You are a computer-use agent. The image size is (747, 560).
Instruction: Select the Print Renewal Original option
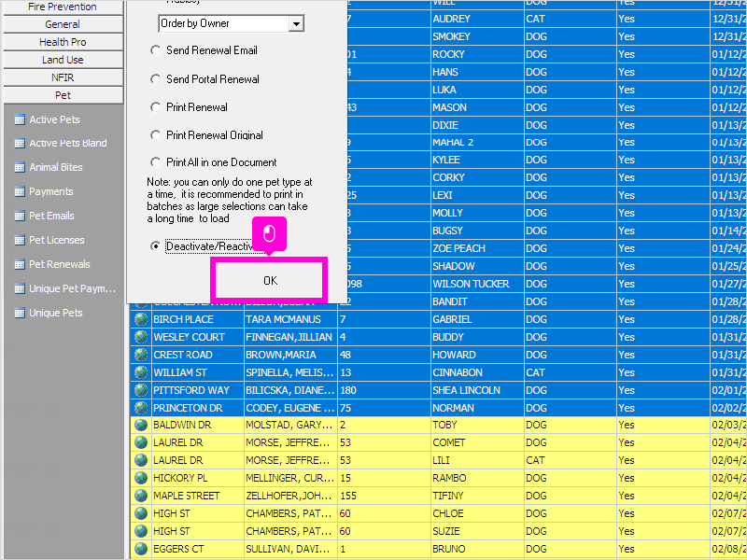pyautogui.click(x=155, y=135)
